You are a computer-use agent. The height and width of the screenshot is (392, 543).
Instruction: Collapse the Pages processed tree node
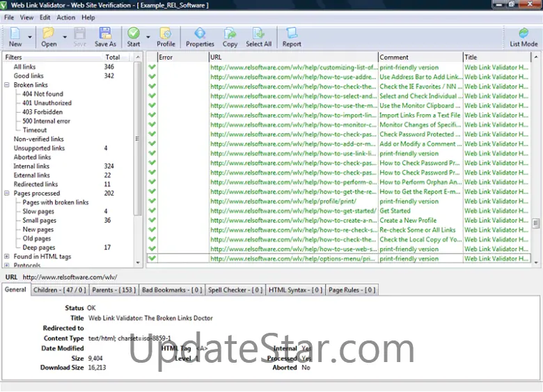click(x=6, y=194)
